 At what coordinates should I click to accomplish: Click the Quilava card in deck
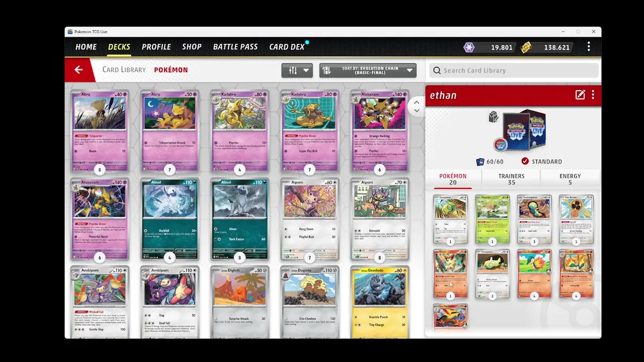point(576,274)
